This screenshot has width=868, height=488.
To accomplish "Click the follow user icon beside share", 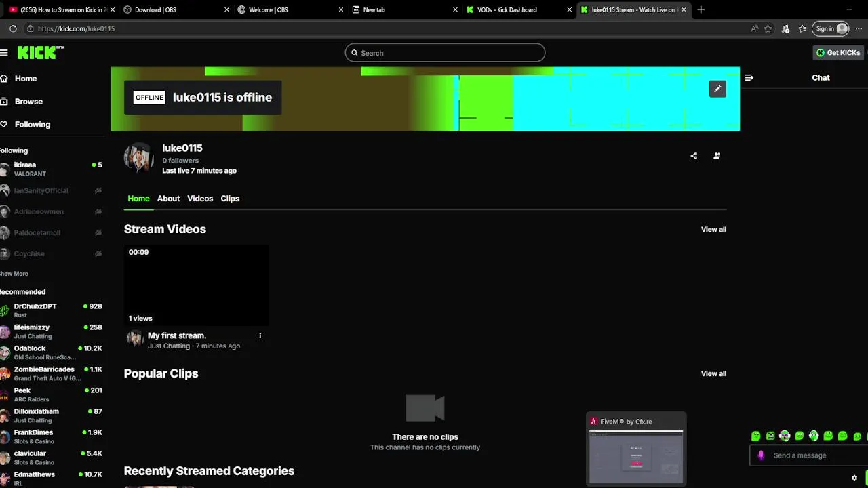I will 717,156.
